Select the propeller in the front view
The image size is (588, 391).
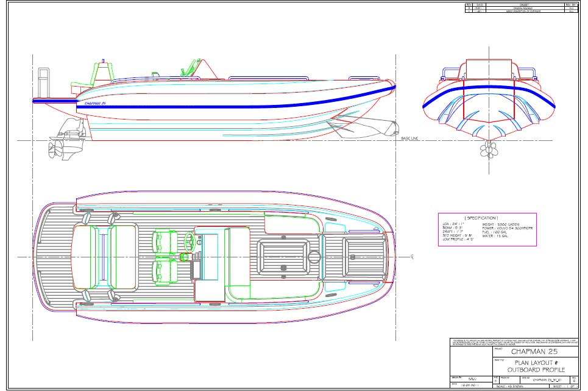point(488,149)
